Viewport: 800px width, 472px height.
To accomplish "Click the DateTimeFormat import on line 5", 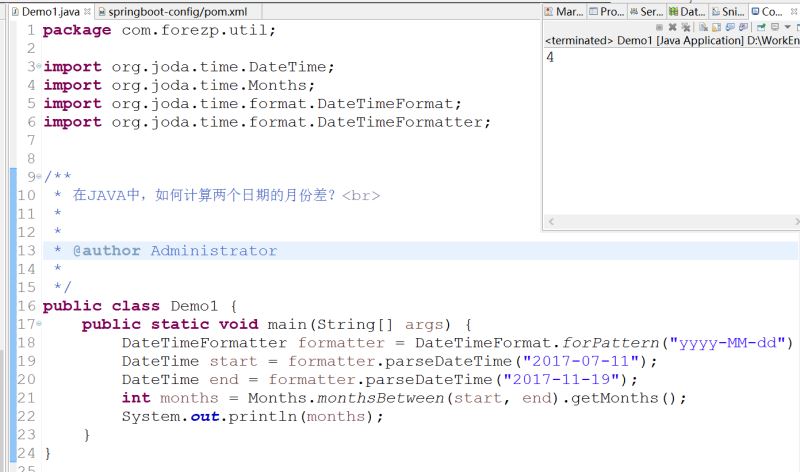I will coord(252,104).
